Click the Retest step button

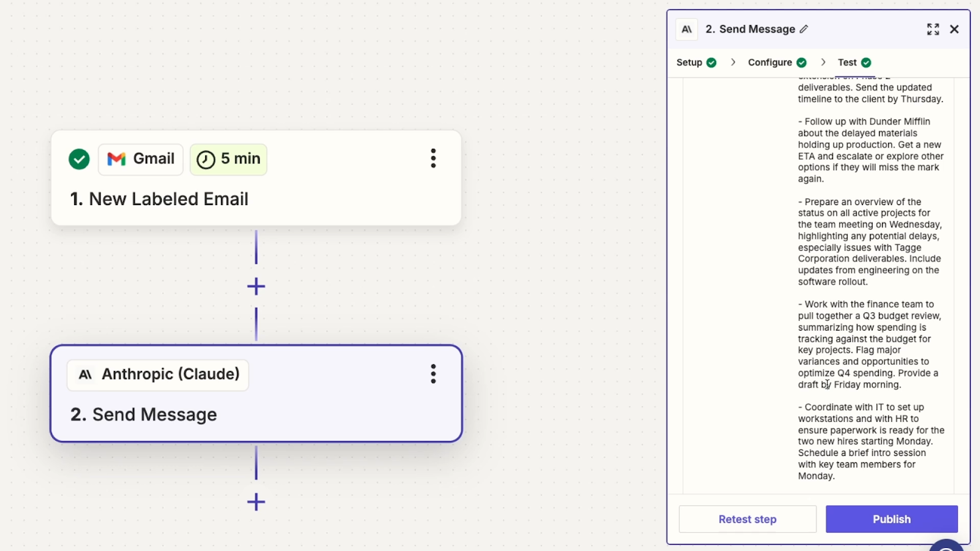pyautogui.click(x=747, y=519)
